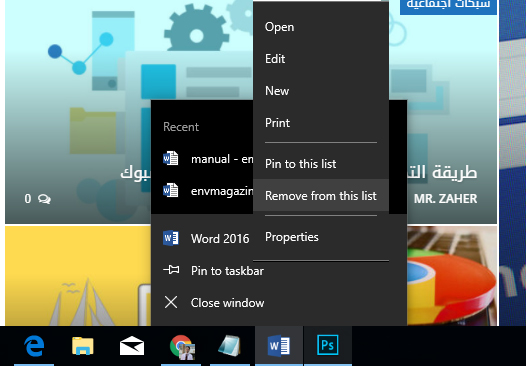The height and width of the screenshot is (366, 526).
Task: Select New in the context menu
Action: click(x=321, y=91)
